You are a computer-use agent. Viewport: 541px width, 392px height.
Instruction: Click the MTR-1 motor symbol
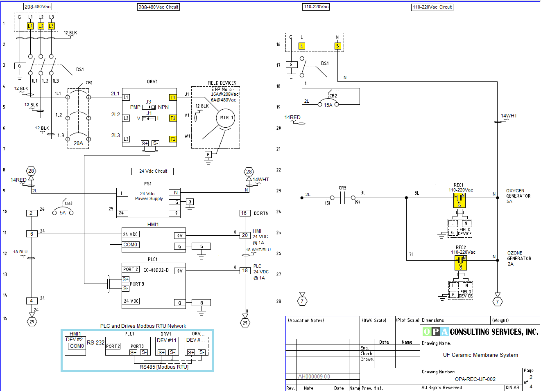(226, 118)
